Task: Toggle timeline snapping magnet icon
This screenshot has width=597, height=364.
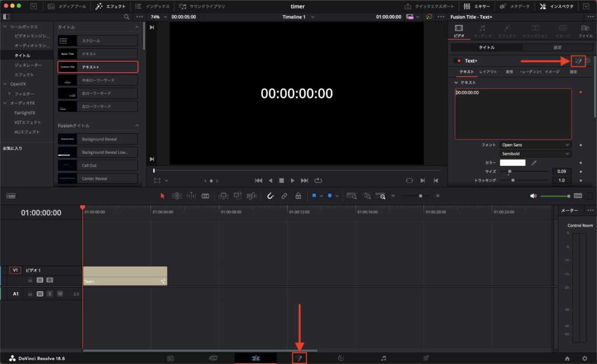Action: (270, 196)
